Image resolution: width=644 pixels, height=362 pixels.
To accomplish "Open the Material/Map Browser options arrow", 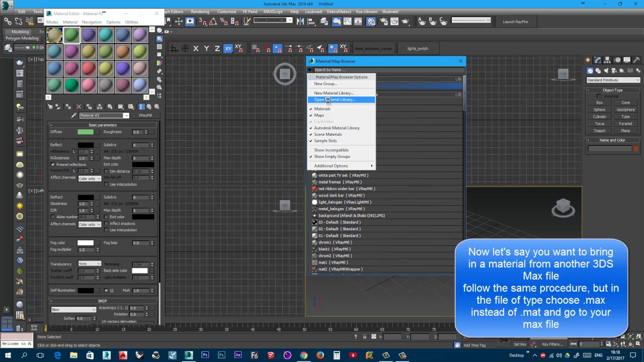I will [310, 70].
